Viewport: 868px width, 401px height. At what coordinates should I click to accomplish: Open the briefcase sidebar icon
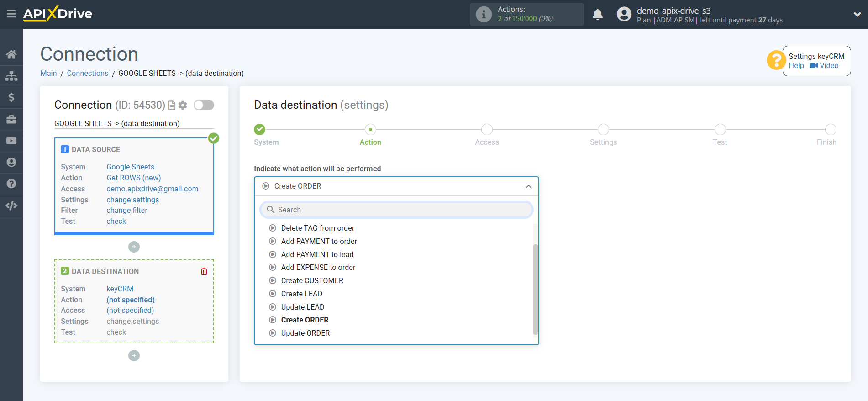click(x=11, y=119)
